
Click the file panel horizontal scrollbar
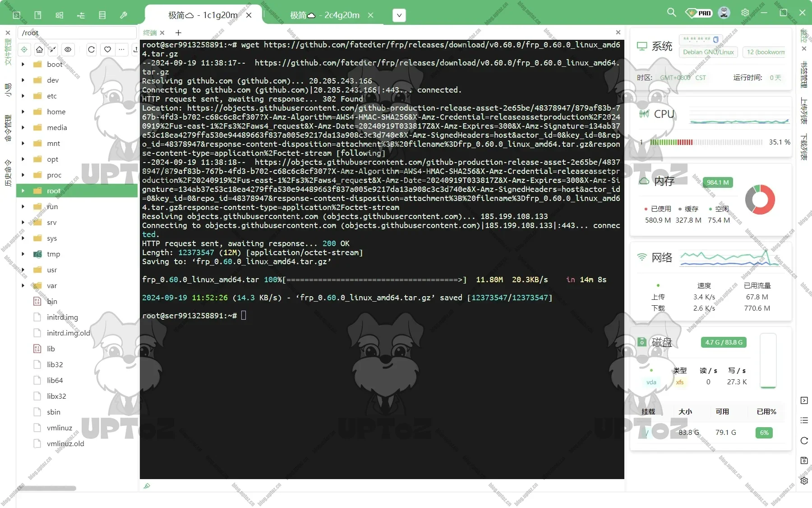point(47,488)
